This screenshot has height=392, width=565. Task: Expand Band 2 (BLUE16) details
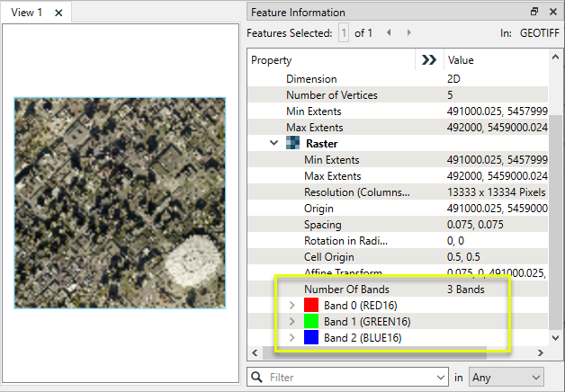click(x=291, y=338)
